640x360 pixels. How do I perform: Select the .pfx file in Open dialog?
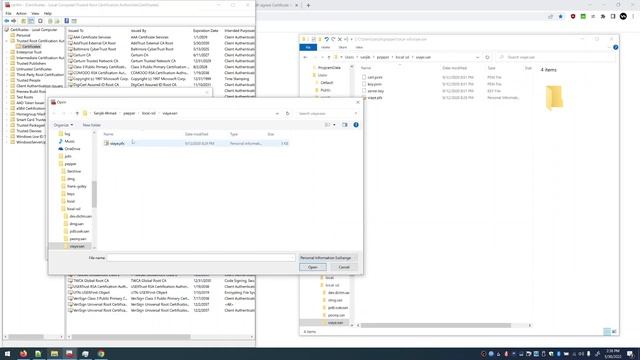pos(196,143)
